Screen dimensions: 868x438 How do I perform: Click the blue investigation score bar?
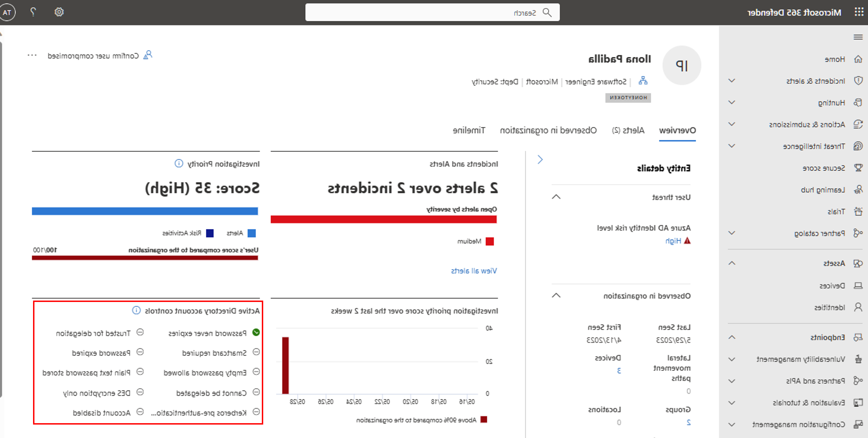click(145, 211)
